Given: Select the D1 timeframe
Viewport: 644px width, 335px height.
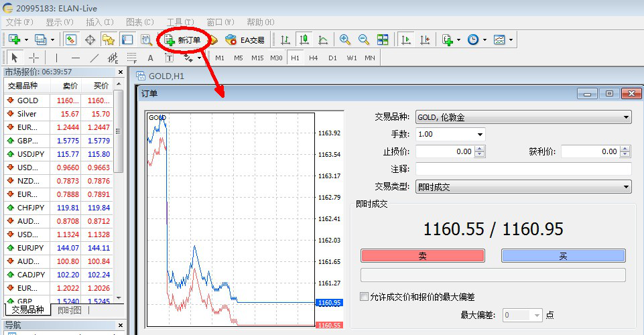Looking at the screenshot, I should [332, 58].
